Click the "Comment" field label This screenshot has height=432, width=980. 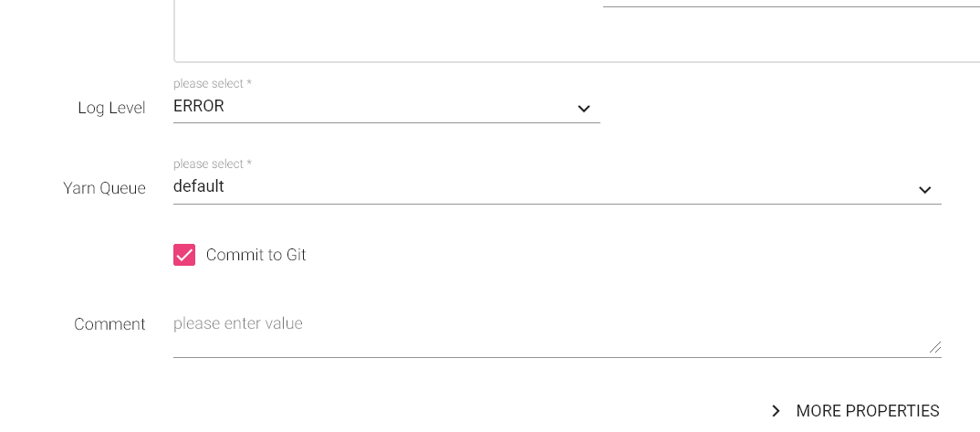[109, 324]
